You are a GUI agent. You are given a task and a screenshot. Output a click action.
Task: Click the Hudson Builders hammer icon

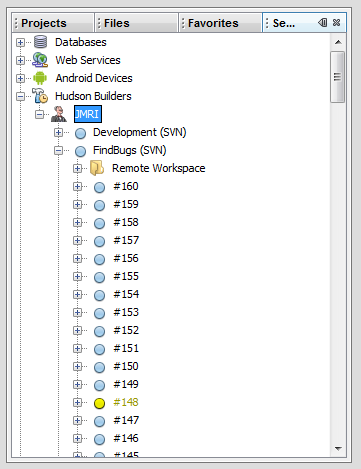[40, 96]
